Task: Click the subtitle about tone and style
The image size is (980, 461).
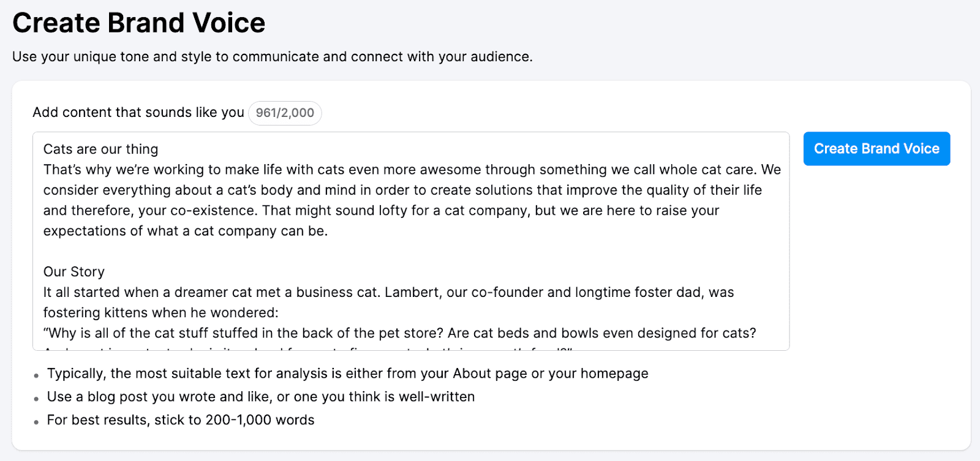Action: (x=272, y=56)
